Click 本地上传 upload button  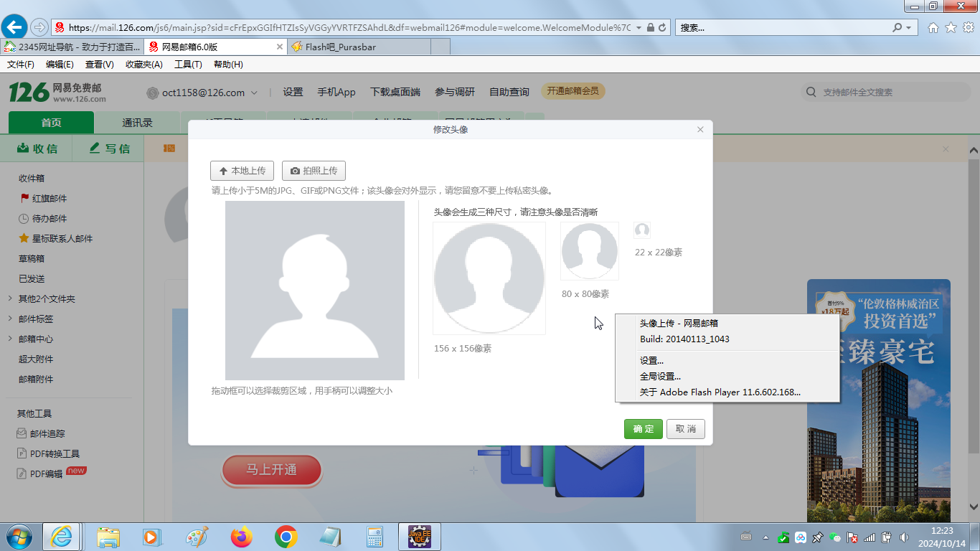242,171
